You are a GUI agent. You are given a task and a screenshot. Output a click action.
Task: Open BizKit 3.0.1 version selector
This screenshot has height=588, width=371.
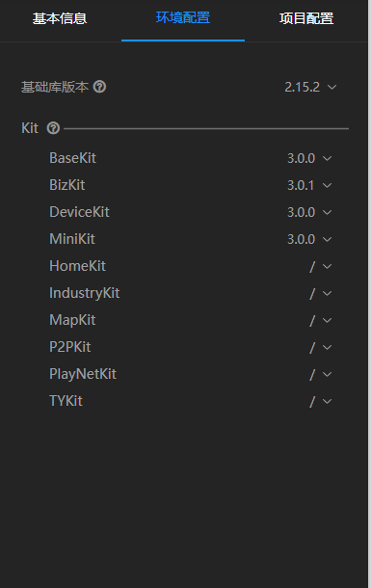point(309,185)
